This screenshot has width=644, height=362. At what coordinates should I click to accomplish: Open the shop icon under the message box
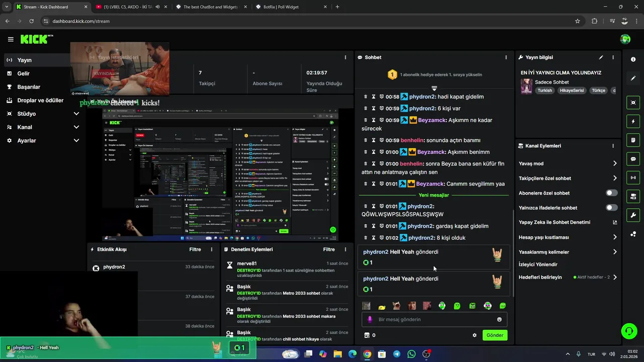[x=366, y=335]
